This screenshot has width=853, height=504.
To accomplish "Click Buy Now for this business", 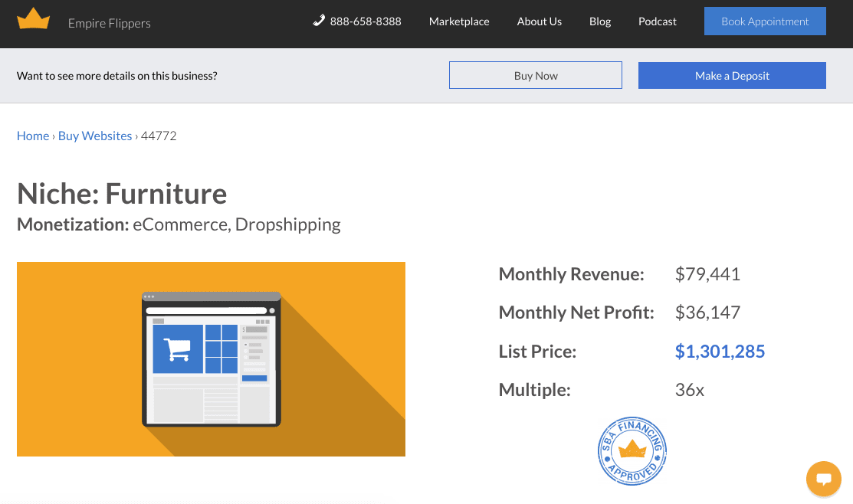I will (x=535, y=74).
